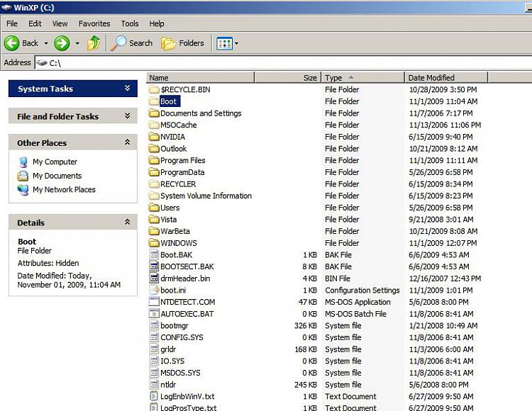The width and height of the screenshot is (532, 411).
Task: Sort by Type column header
Action: click(362, 77)
